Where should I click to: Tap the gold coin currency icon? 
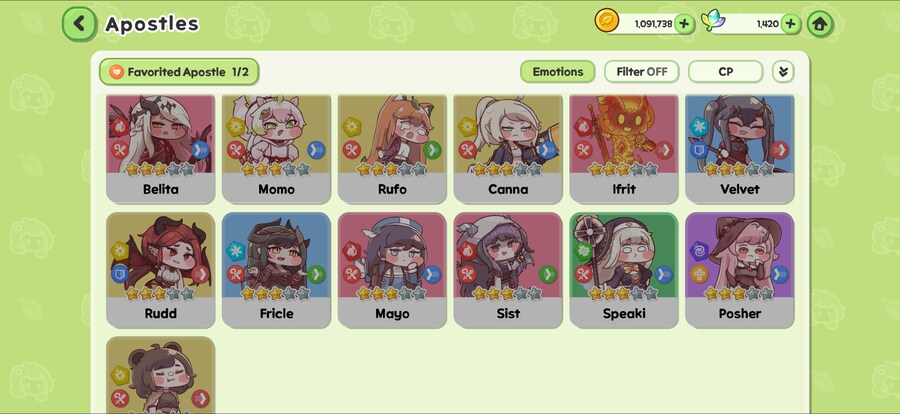607,21
